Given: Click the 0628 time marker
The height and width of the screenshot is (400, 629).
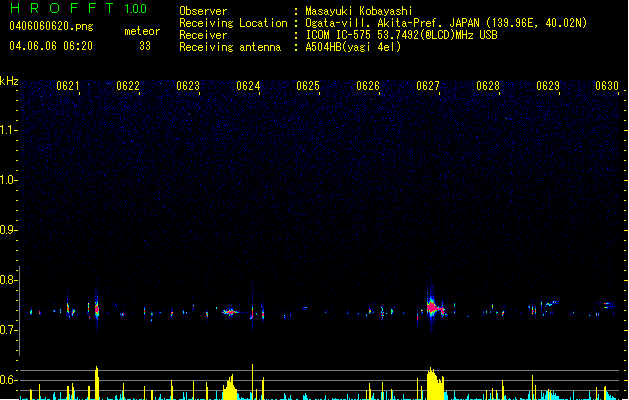Looking at the screenshot, I should [x=488, y=86].
